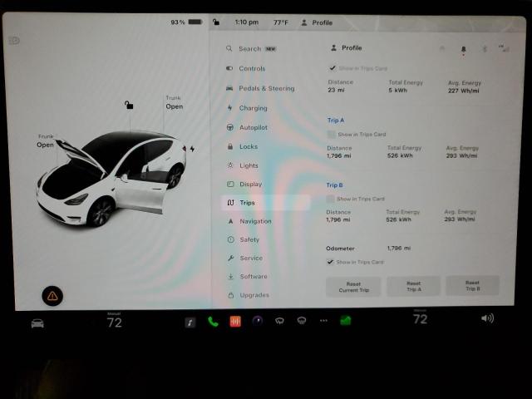Open the Controls menu

(x=246, y=68)
